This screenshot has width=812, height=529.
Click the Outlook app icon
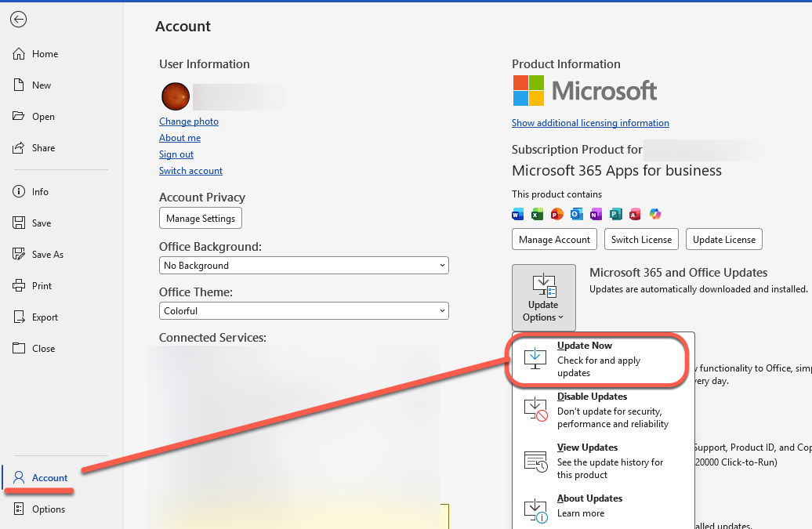(x=576, y=214)
